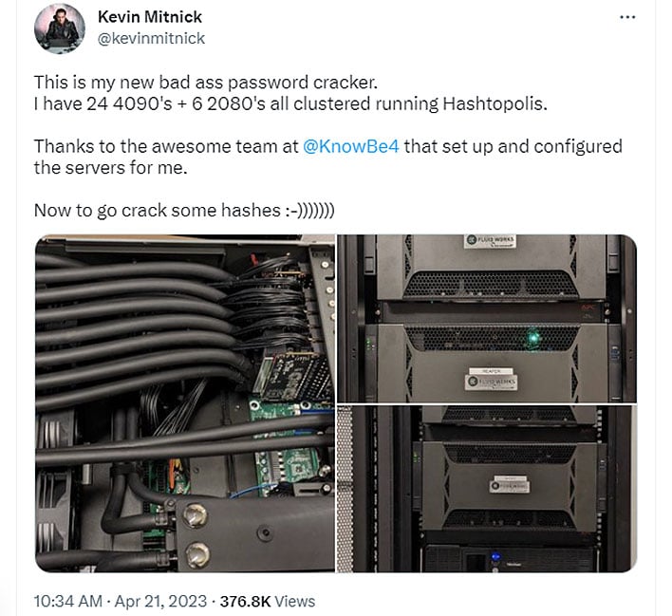Follow the @KnowBe4 mention link
672x616 pixels.
pyautogui.click(x=350, y=146)
